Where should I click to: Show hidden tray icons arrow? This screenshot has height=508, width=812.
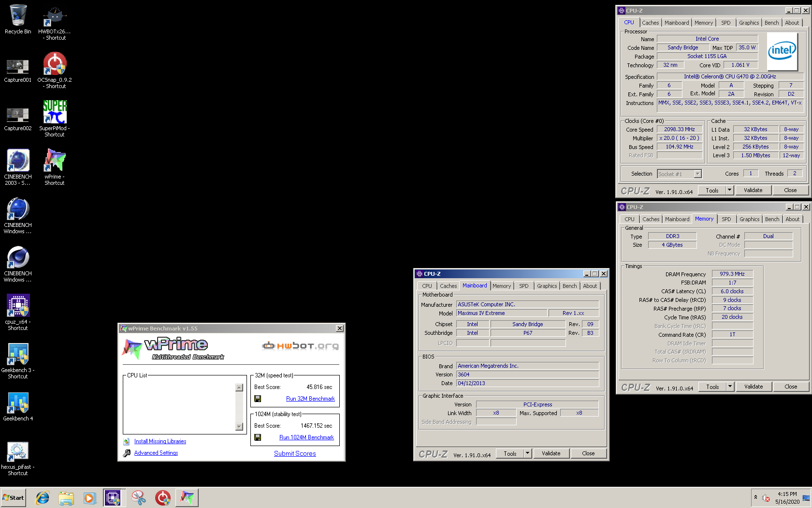pos(755,497)
